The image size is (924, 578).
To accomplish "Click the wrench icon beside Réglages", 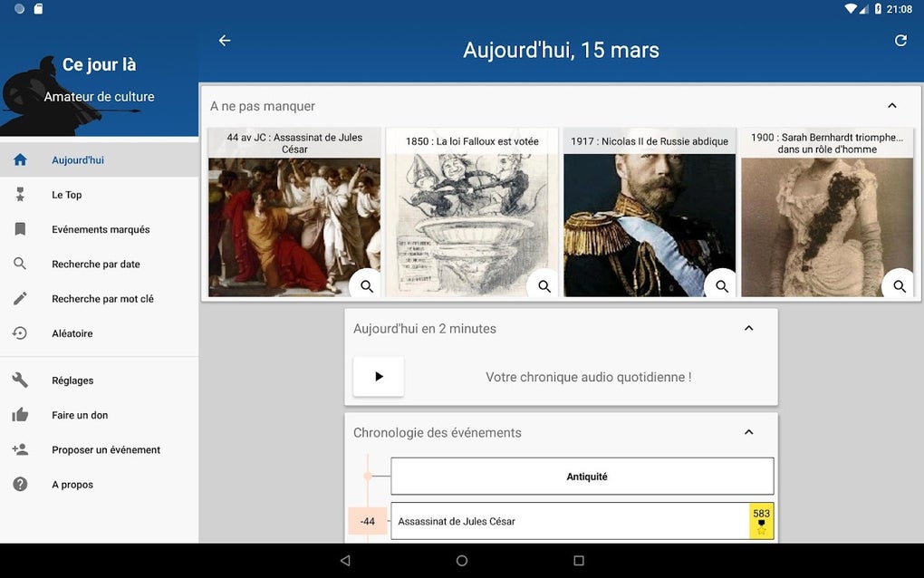I will click(20, 380).
